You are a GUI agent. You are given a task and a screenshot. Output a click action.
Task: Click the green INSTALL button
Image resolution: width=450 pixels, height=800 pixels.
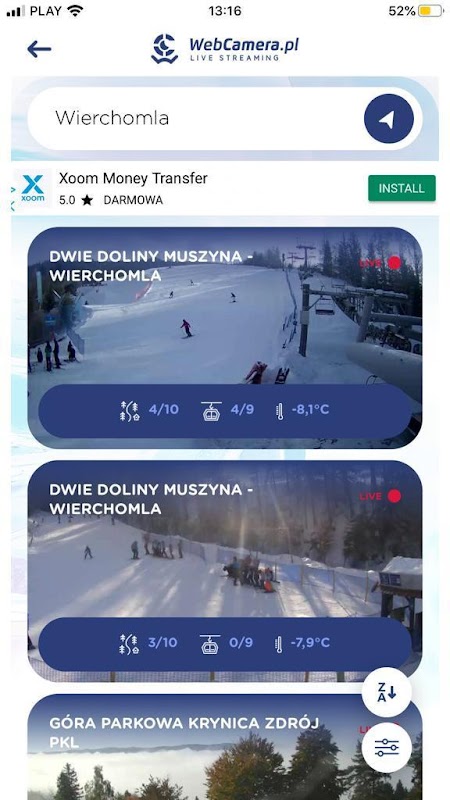click(x=402, y=188)
